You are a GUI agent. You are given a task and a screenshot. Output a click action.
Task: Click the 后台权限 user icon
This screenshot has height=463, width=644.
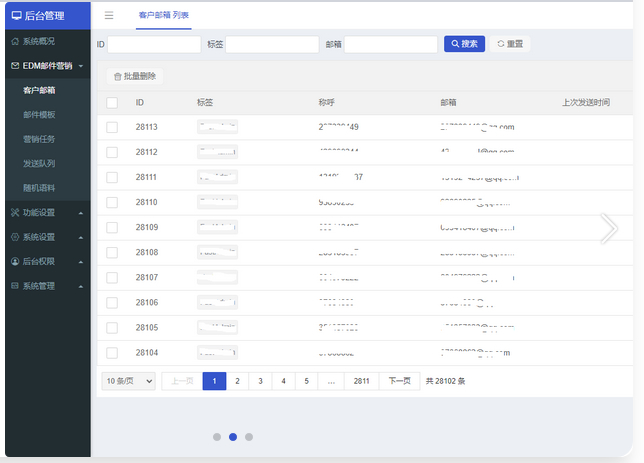tap(14, 261)
